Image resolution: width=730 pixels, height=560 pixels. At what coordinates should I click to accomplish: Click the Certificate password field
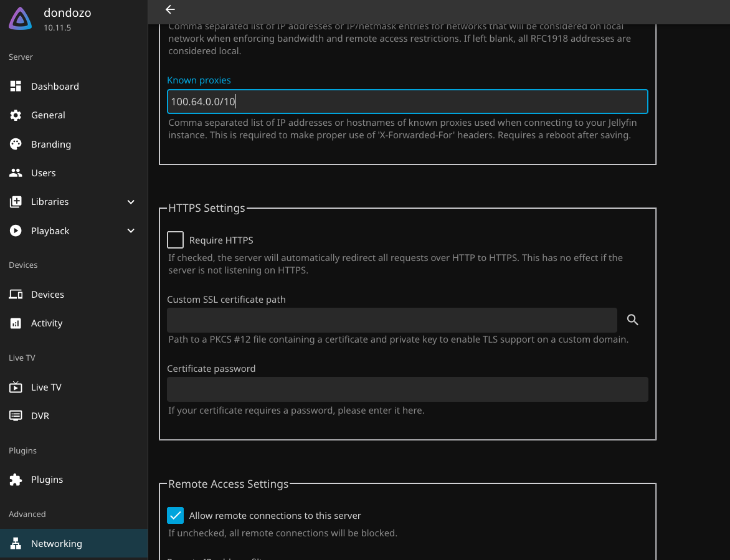click(407, 389)
